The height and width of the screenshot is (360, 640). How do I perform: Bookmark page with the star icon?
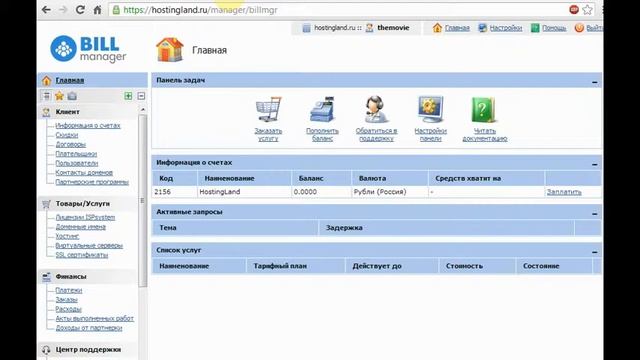click(587, 10)
